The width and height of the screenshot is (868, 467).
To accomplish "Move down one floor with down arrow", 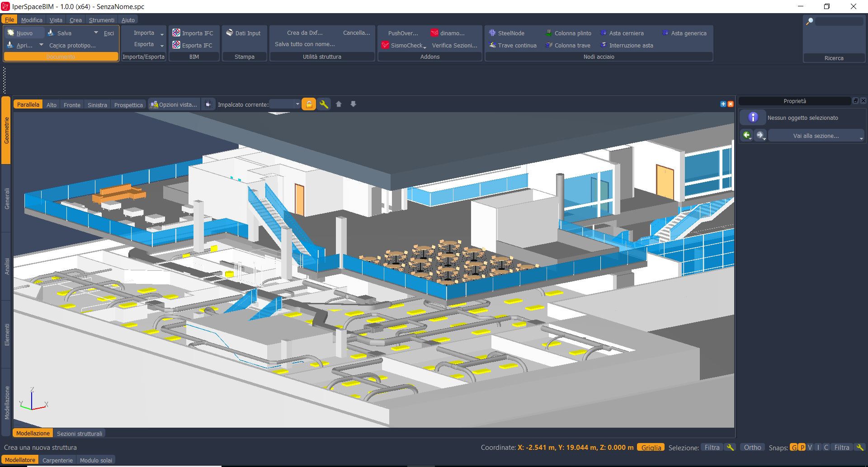I will pyautogui.click(x=353, y=104).
